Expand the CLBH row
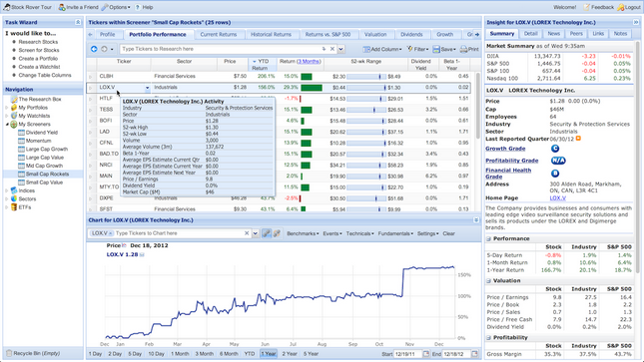The height and width of the screenshot is (362, 644). (91, 77)
